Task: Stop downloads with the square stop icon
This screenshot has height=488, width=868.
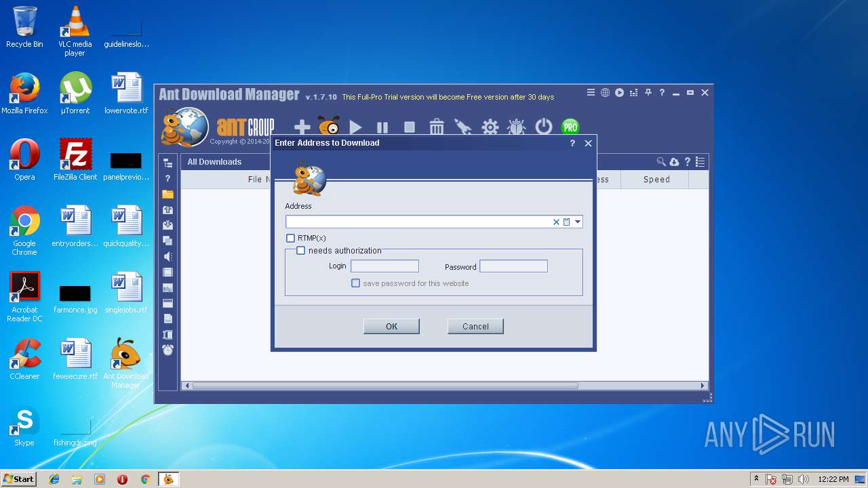Action: [x=410, y=127]
